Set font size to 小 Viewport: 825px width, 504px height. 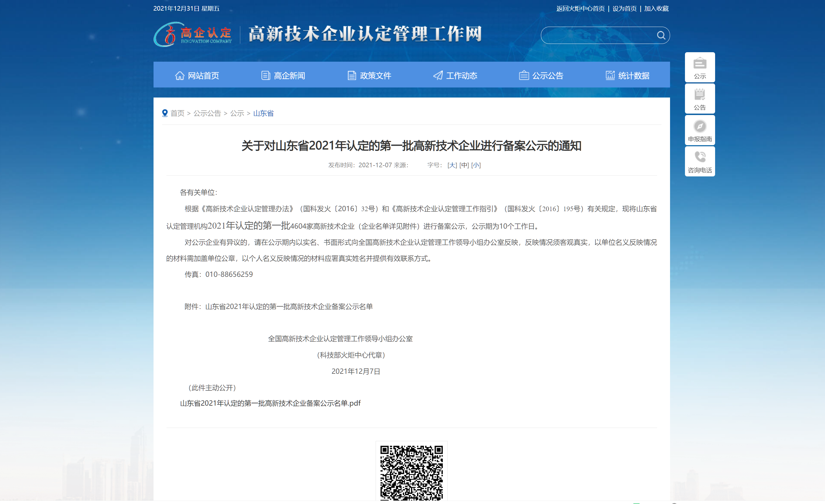(476, 165)
